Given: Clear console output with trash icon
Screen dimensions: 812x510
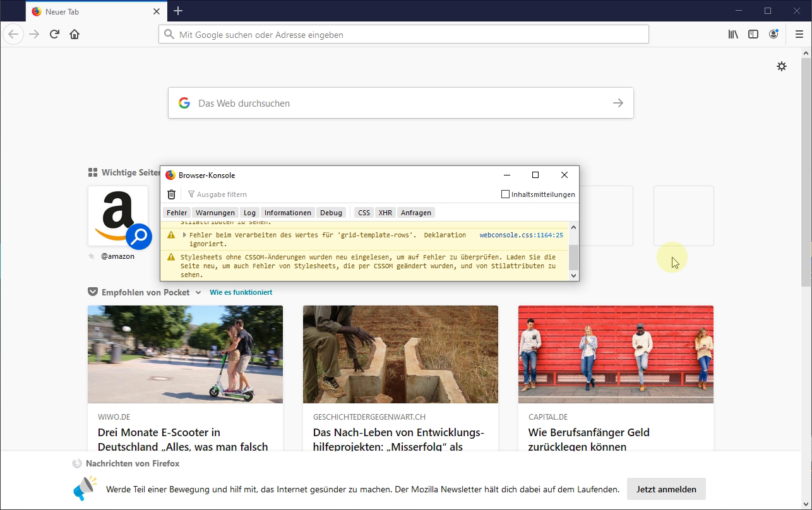Looking at the screenshot, I should (x=171, y=194).
